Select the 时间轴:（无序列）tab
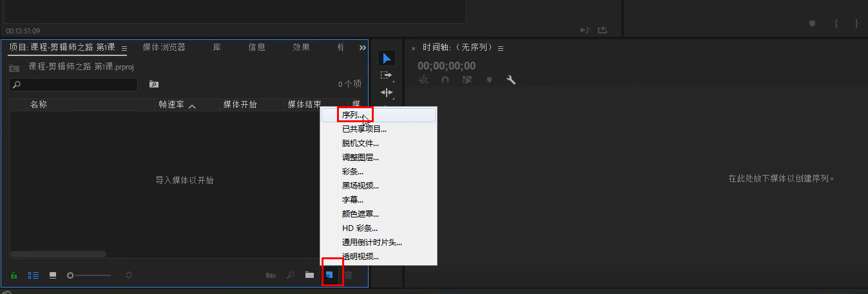 click(x=458, y=48)
